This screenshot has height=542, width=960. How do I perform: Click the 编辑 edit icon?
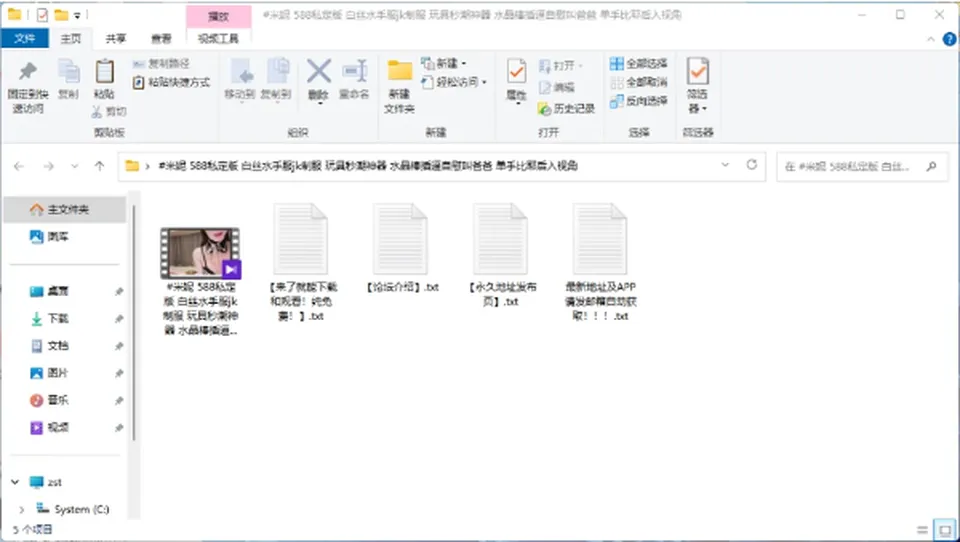tap(545, 88)
